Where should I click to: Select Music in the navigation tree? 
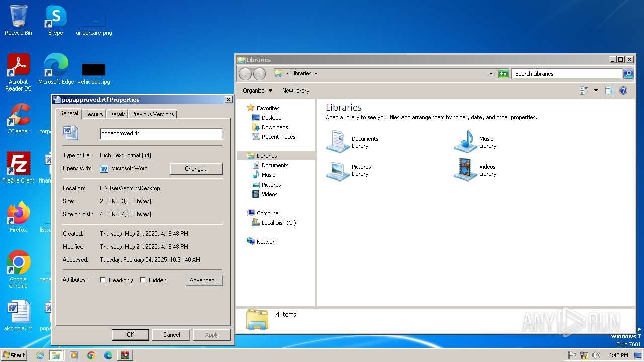(268, 175)
